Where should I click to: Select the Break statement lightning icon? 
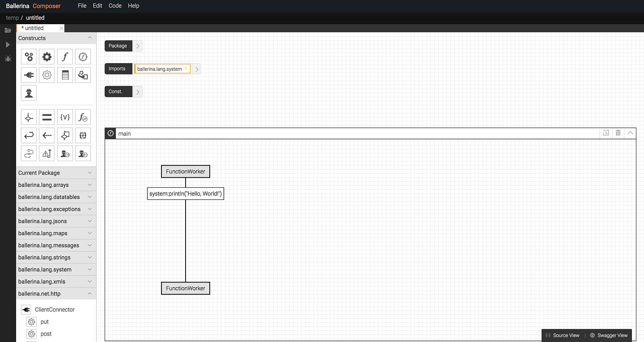tap(83, 135)
